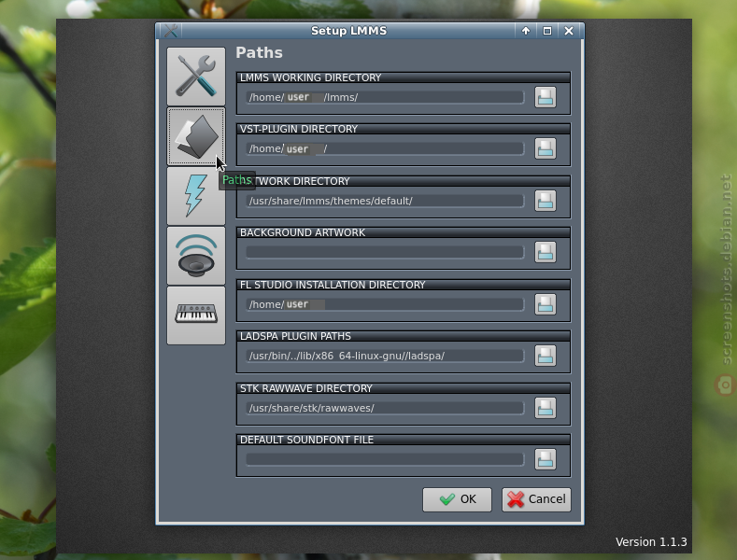Maximize the Setup LMMS window

coord(547,31)
